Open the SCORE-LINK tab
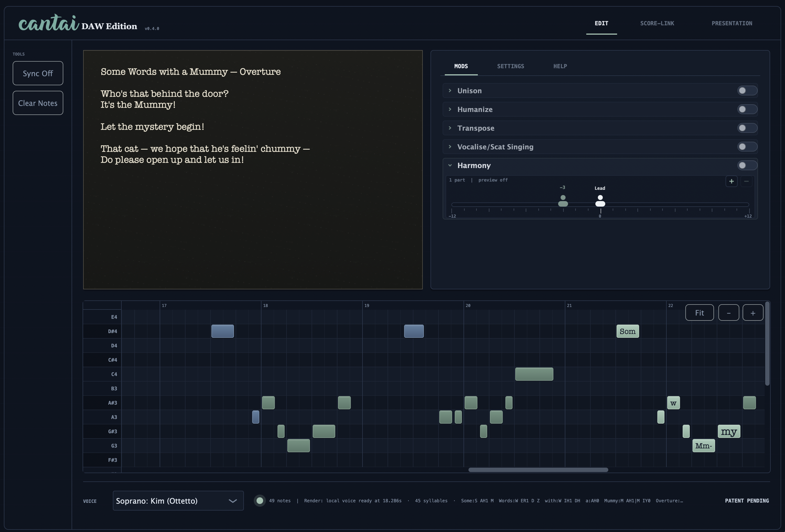The height and width of the screenshot is (532, 785). (x=657, y=23)
